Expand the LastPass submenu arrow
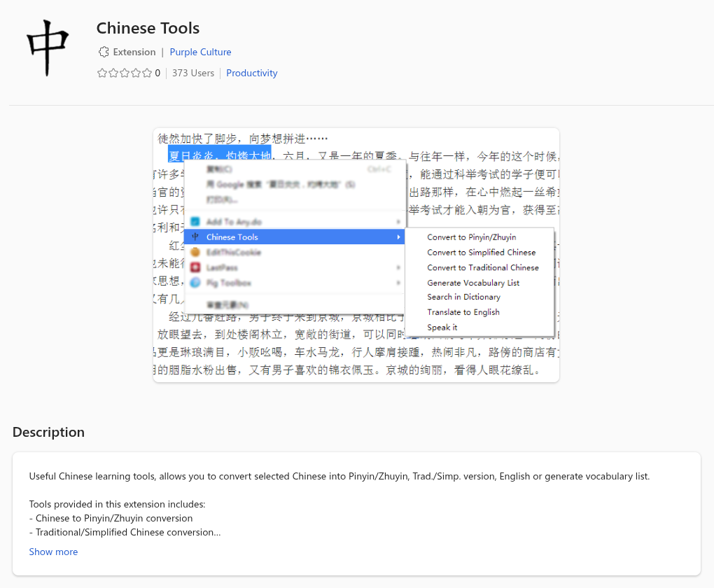 click(398, 267)
